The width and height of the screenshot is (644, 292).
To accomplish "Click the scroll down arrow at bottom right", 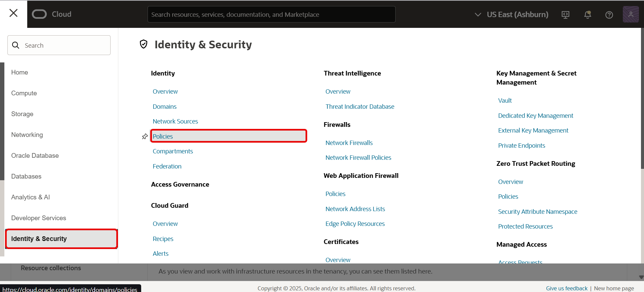I will coord(641,277).
